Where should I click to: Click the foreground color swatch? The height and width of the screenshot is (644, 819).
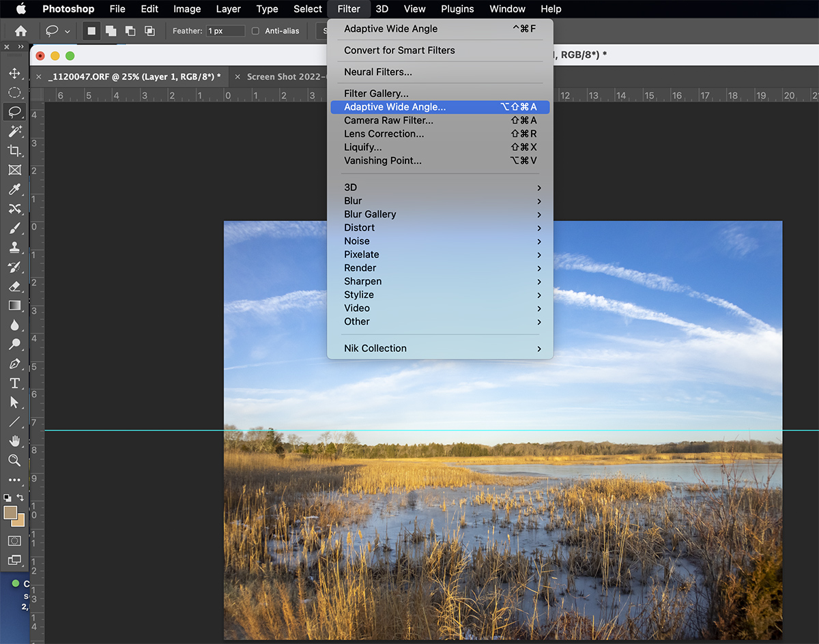(11, 513)
